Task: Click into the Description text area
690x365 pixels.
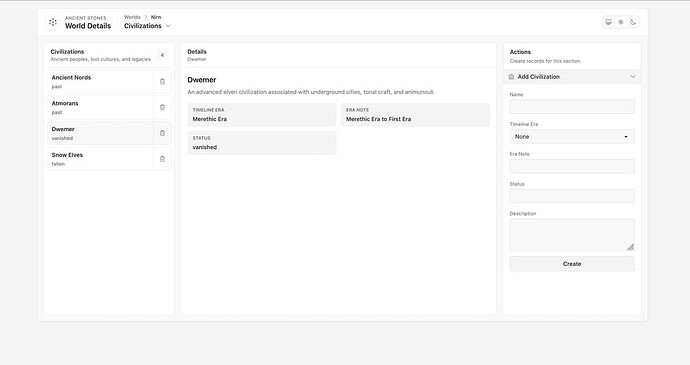Action: pos(572,235)
